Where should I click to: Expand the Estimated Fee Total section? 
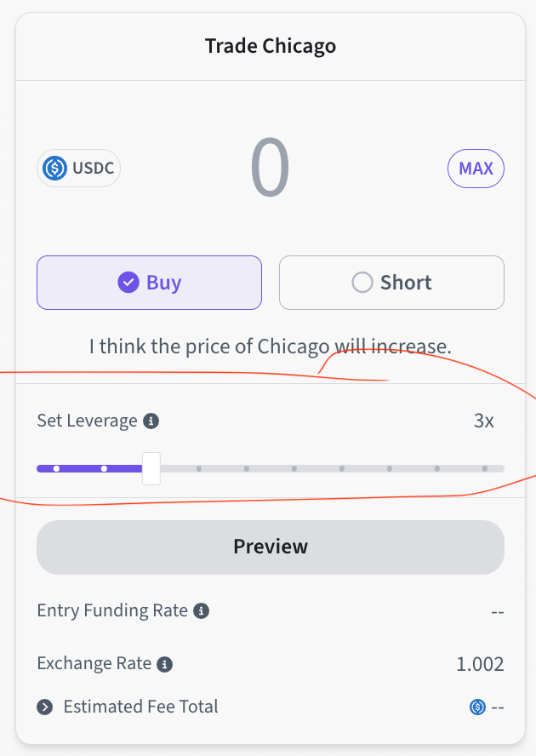tap(44, 707)
